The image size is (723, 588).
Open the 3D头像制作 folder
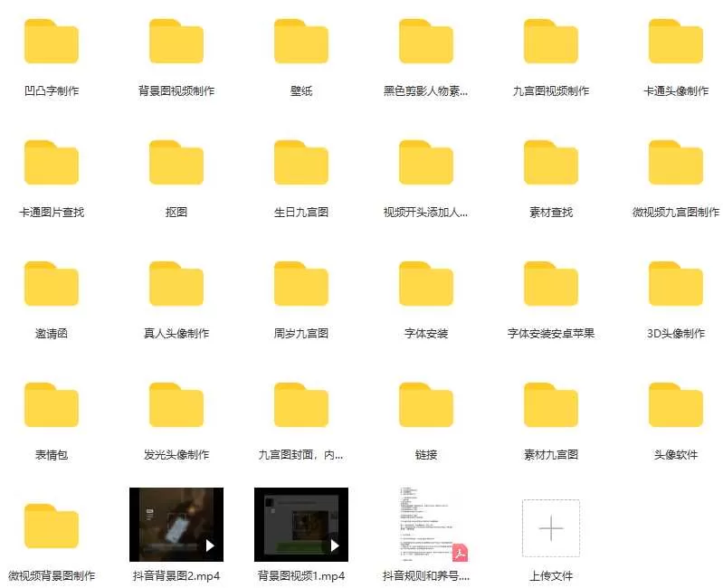point(675,284)
